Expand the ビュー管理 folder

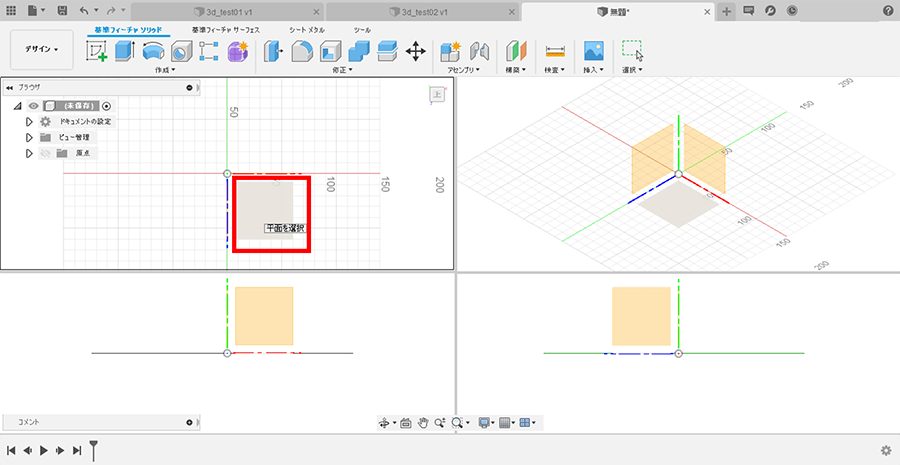pos(29,138)
